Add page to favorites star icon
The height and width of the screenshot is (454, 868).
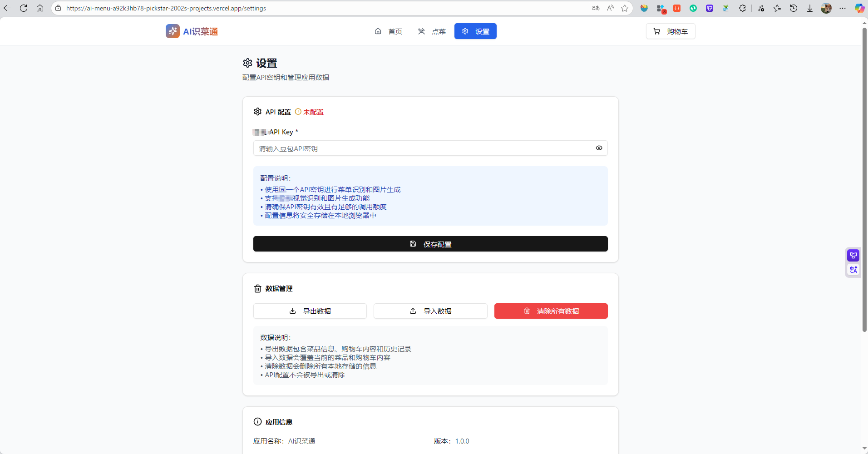[x=625, y=8]
